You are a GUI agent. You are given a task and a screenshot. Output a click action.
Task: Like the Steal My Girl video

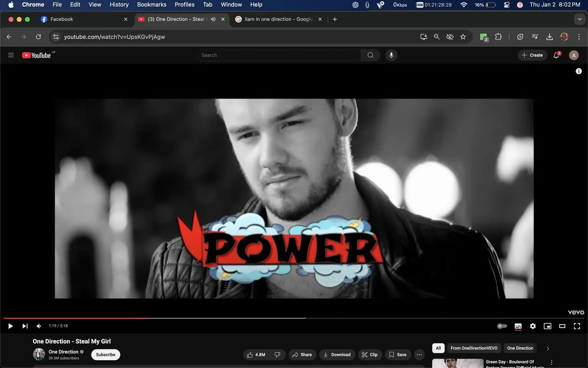(256, 355)
